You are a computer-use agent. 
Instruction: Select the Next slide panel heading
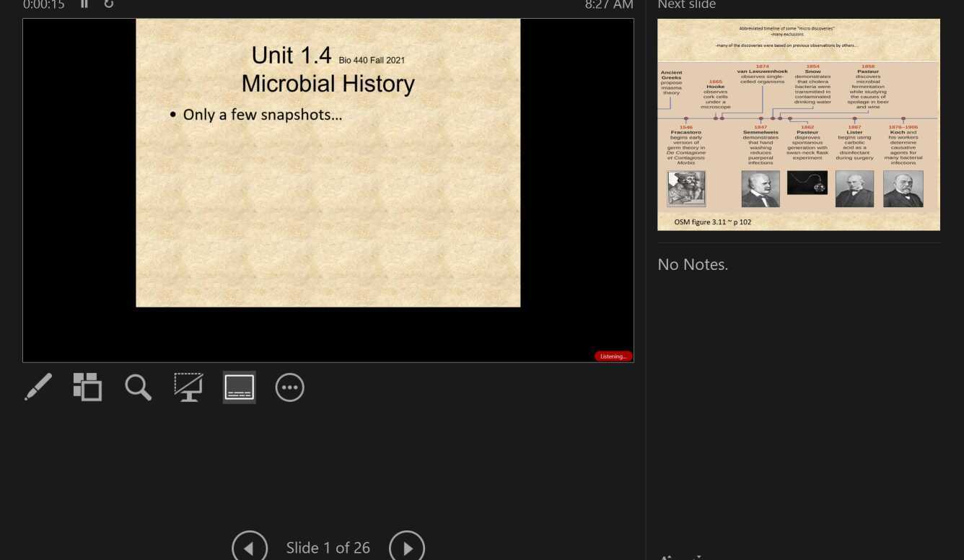[686, 6]
